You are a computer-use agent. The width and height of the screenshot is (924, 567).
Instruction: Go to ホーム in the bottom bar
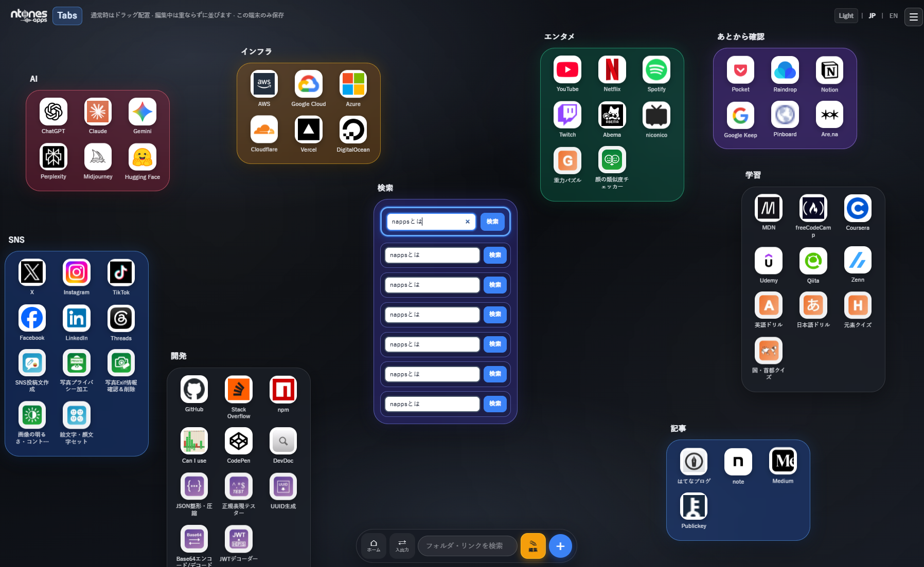(374, 546)
